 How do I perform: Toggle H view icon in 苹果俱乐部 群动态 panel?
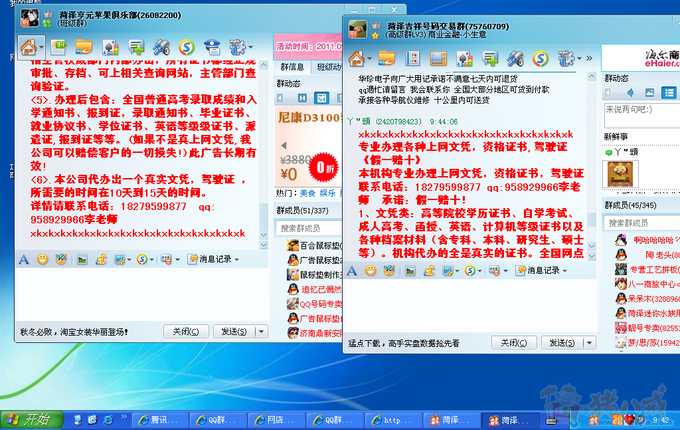tap(302, 98)
